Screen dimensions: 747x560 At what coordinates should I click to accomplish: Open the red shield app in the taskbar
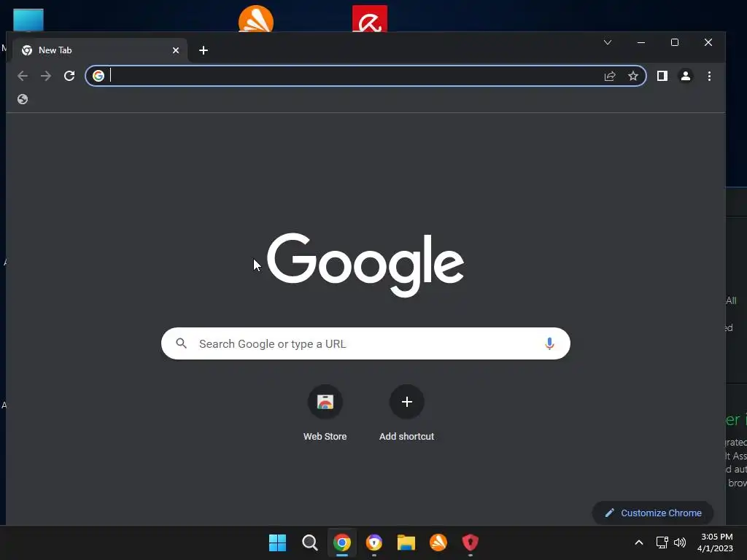pyautogui.click(x=471, y=542)
